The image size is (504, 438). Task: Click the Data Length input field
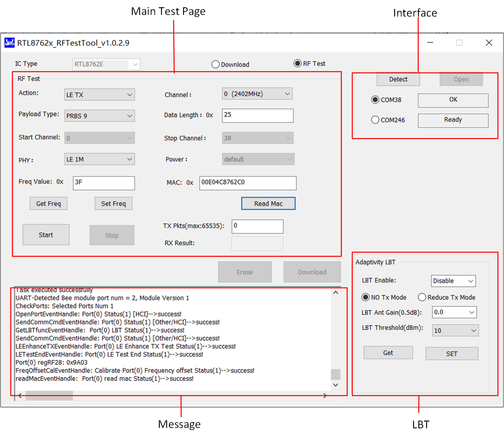coord(257,115)
